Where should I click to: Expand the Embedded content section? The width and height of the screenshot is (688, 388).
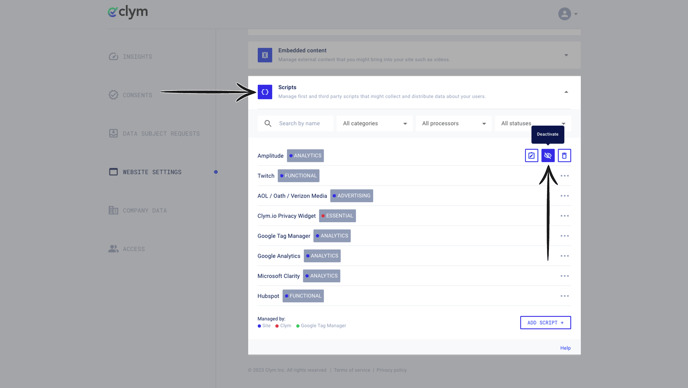tap(566, 55)
